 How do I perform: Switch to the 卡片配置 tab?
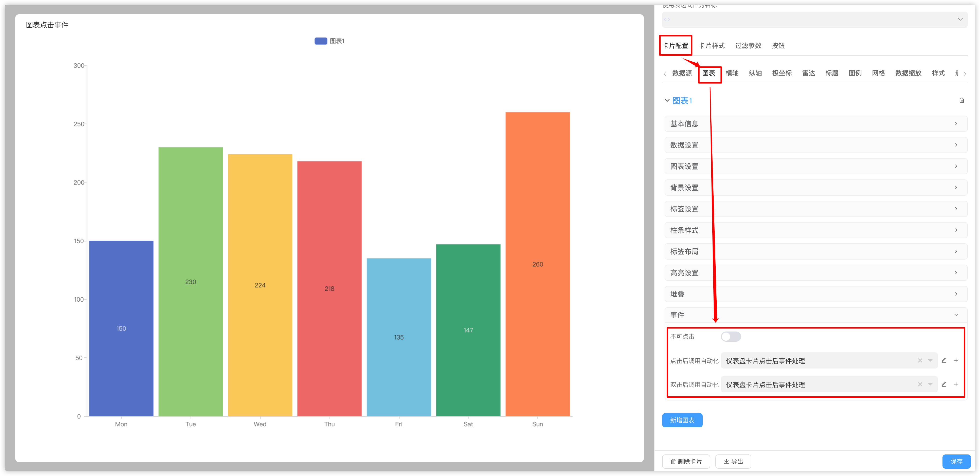[675, 46]
